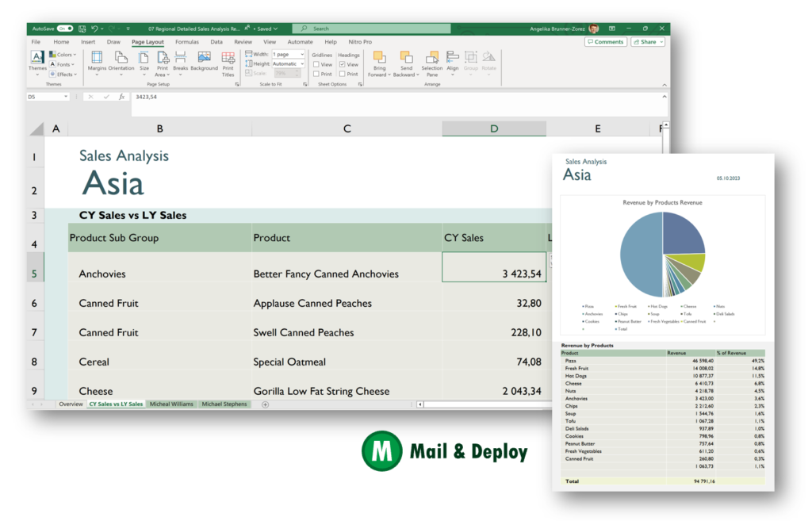Screen dimensions: 812x521
Task: Click Send Backward in Arrange group
Action: click(406, 63)
